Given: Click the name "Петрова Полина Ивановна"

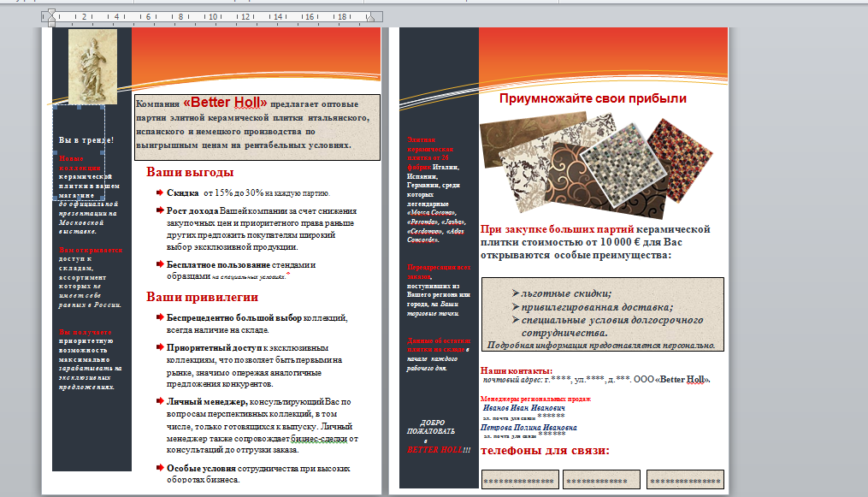Looking at the screenshot, I should [528, 427].
